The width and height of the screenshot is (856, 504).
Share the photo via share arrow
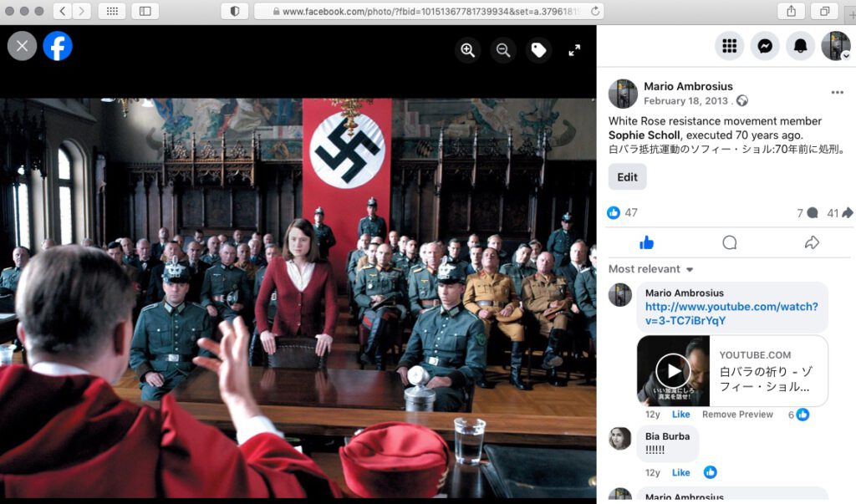pyautogui.click(x=812, y=242)
